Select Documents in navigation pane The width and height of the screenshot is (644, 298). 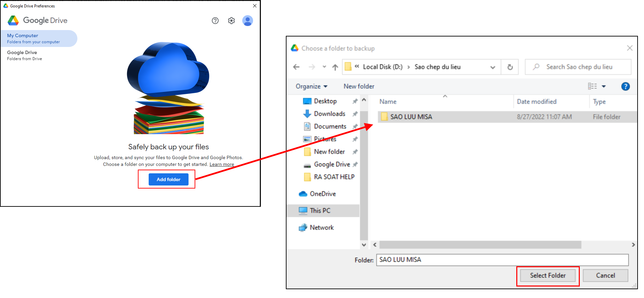click(x=330, y=126)
